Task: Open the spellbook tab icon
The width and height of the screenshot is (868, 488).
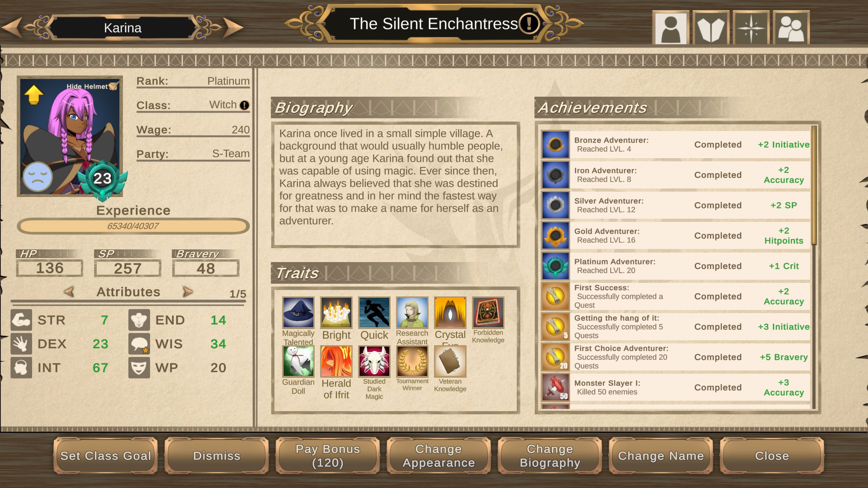Action: pyautogui.click(x=711, y=28)
